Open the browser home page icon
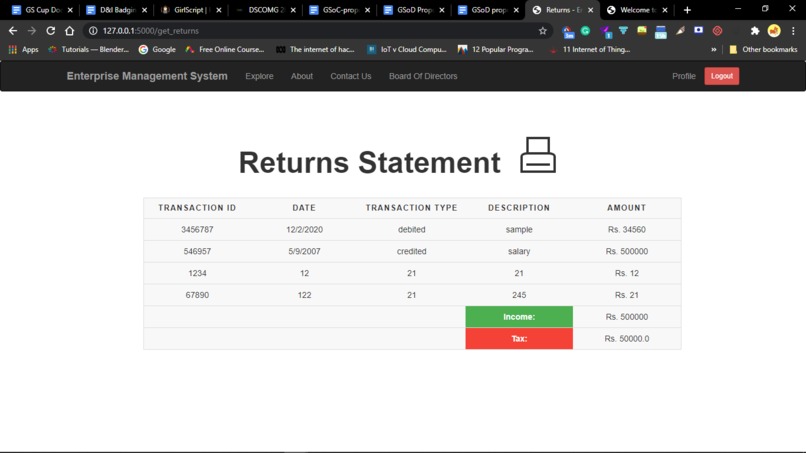This screenshot has width=806, height=453. [69, 31]
